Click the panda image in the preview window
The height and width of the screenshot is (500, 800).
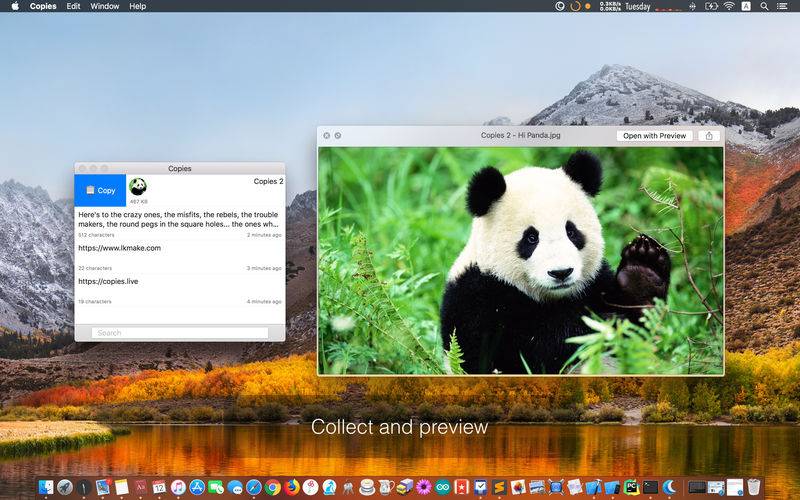pyautogui.click(x=520, y=260)
